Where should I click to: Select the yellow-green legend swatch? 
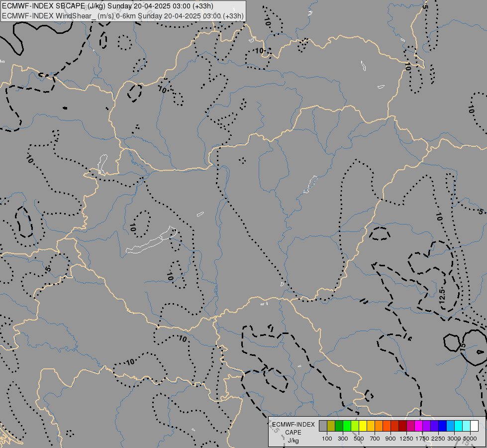355,426
